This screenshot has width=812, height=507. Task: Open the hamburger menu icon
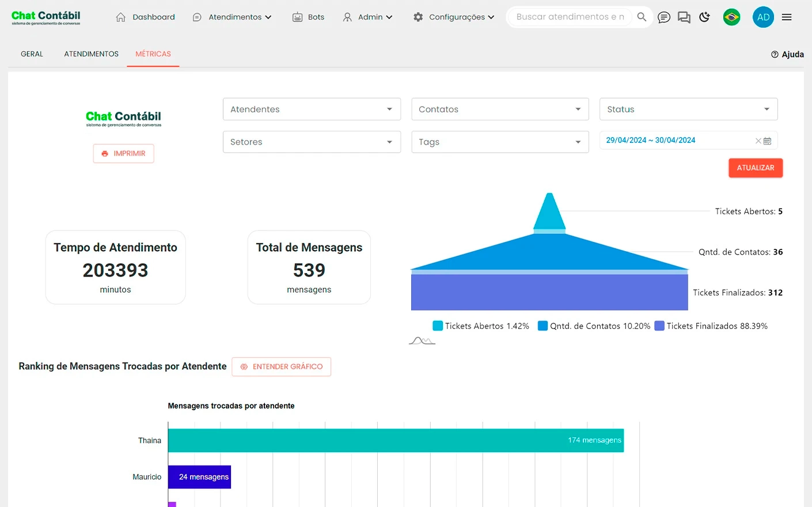point(787,17)
